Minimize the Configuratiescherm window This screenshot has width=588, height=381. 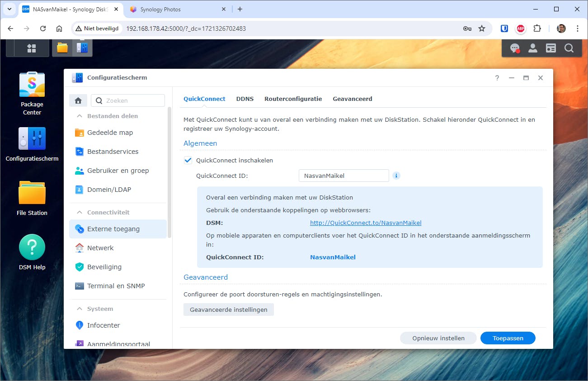(512, 78)
